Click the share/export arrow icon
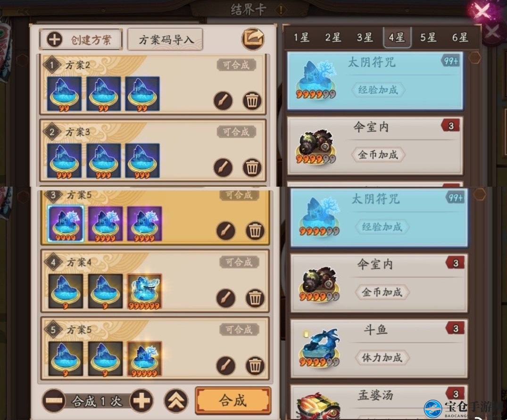The height and width of the screenshot is (420, 507). 254,39
